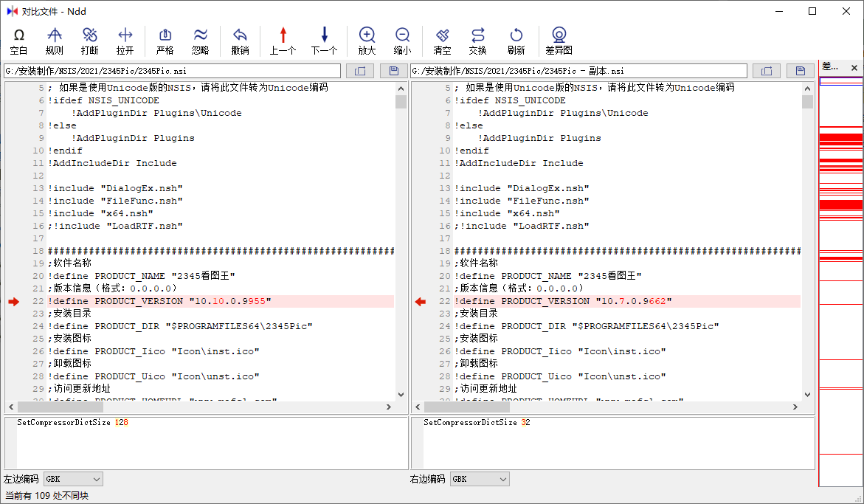Save the right file 副本.nsi

coord(800,71)
